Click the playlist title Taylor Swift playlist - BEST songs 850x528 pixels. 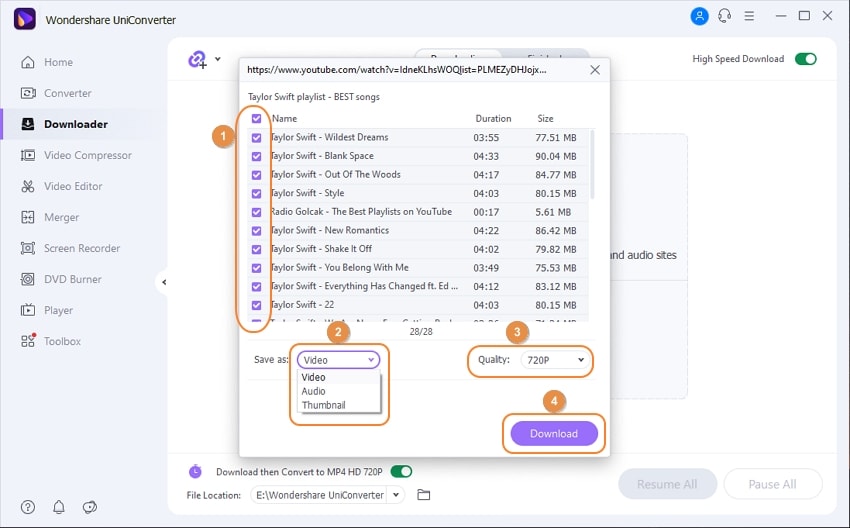pos(314,97)
